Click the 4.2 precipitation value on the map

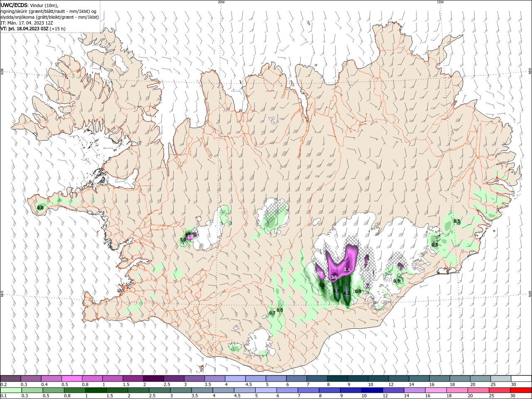tap(347, 293)
